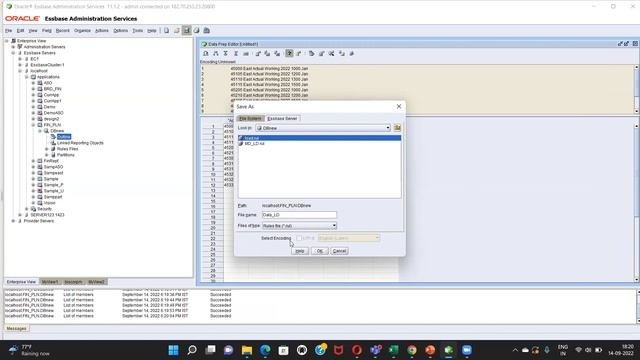
Task: Select the Messages tab
Action: (16, 329)
